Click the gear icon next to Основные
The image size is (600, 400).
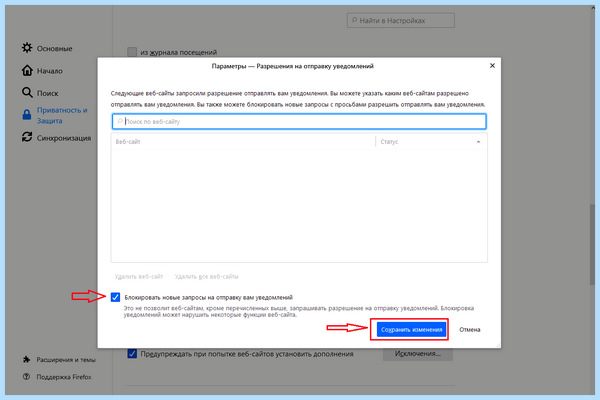pyautogui.click(x=27, y=48)
